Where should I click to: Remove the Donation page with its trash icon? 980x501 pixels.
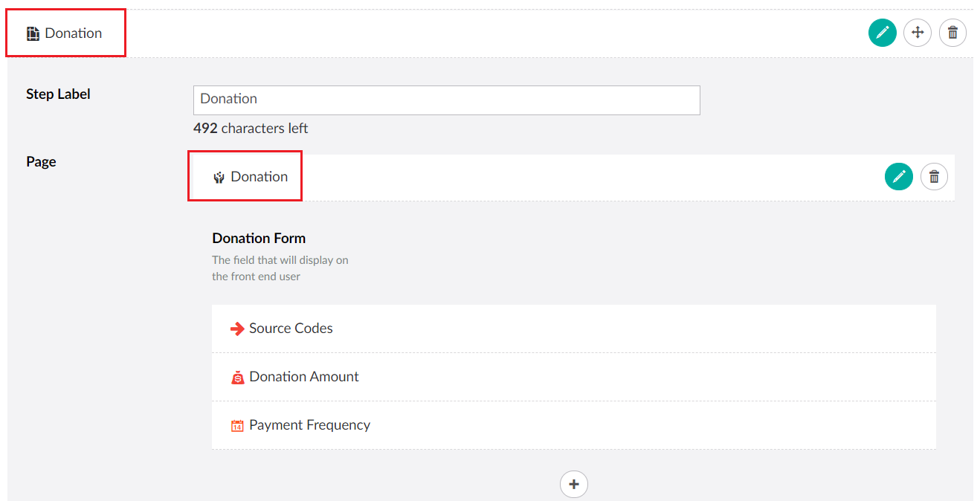(x=934, y=176)
